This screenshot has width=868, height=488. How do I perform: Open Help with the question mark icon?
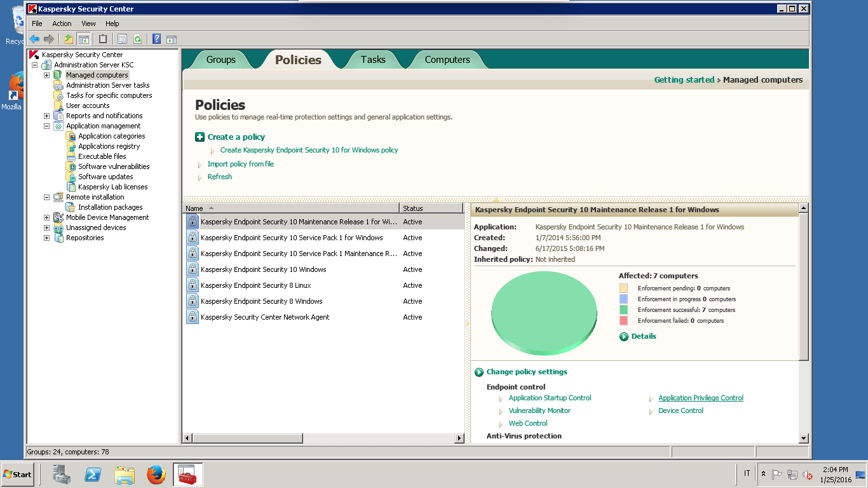tap(156, 39)
